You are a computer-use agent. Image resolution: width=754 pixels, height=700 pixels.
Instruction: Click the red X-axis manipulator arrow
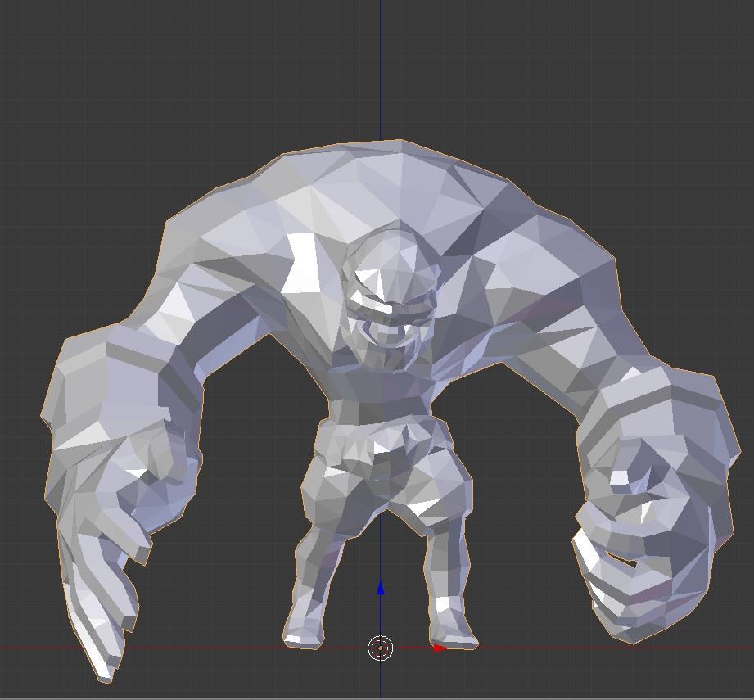pos(440,648)
